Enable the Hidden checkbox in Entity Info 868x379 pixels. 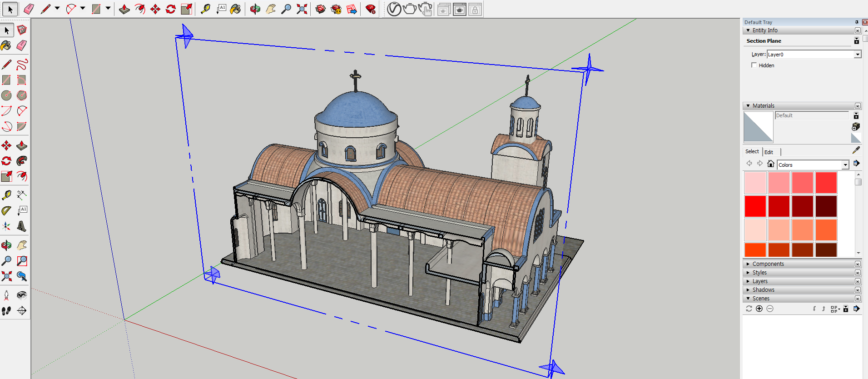[x=754, y=65]
